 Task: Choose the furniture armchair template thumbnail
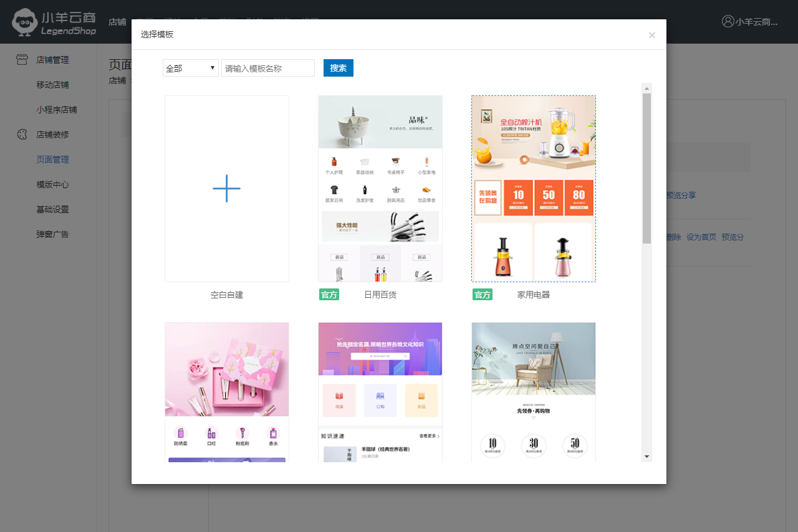(534, 392)
